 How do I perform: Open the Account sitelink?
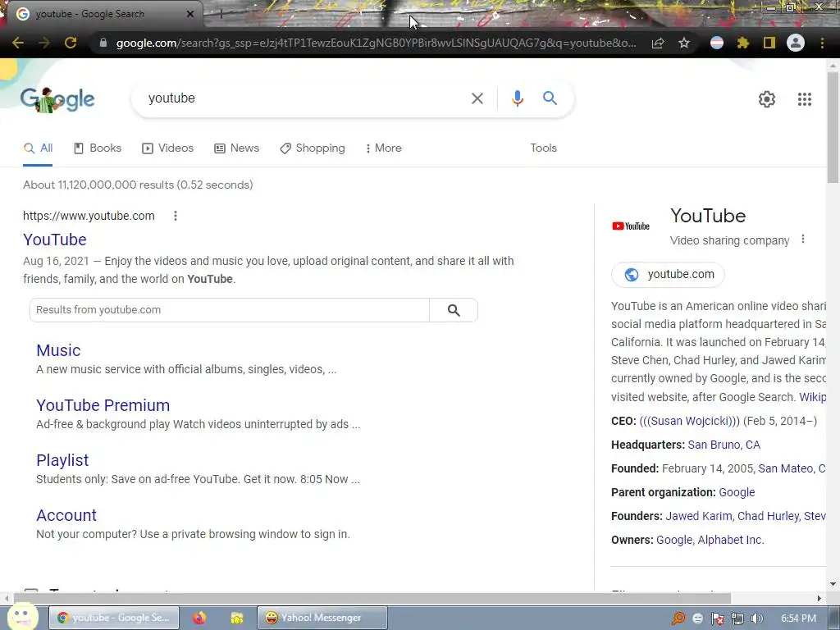tap(66, 515)
